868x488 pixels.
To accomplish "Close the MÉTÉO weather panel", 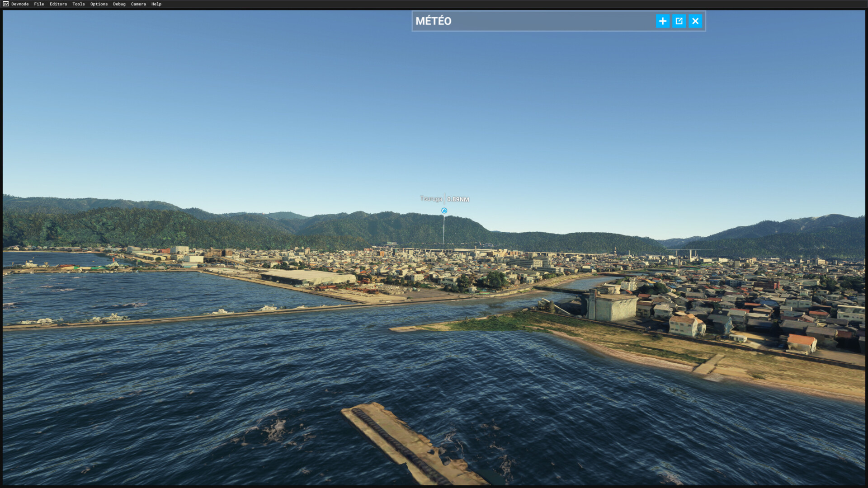I will click(x=695, y=21).
